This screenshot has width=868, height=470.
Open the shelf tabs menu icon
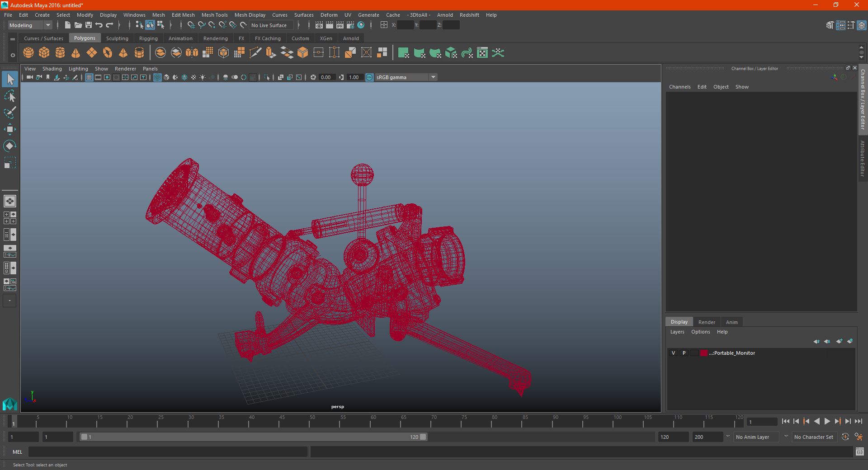click(x=13, y=39)
